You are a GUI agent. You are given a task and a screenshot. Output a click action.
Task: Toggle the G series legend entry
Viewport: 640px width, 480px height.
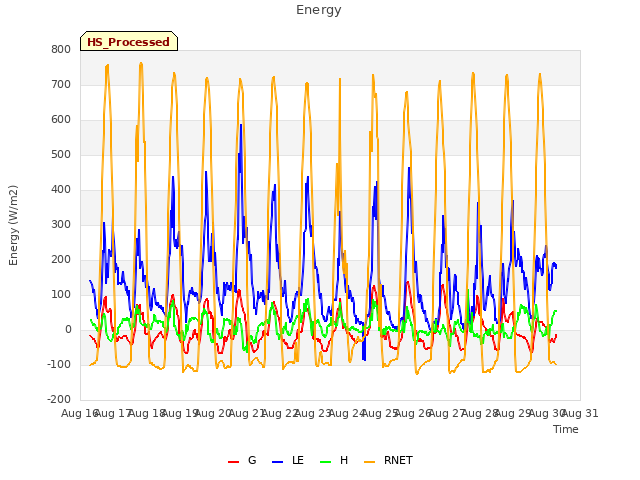(242, 460)
